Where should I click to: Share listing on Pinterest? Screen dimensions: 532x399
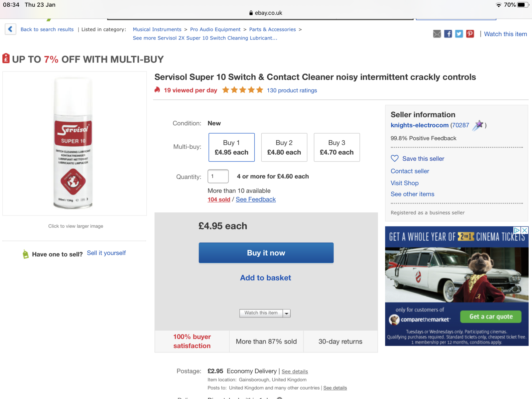click(x=470, y=34)
